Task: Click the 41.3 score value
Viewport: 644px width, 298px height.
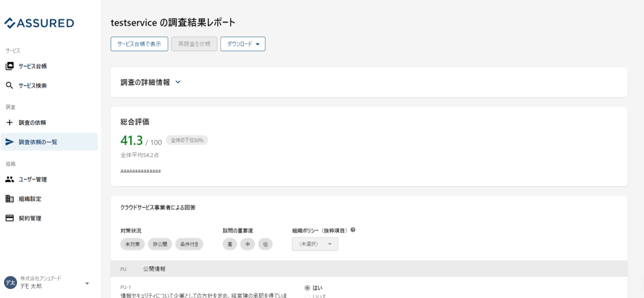Action: (x=131, y=140)
